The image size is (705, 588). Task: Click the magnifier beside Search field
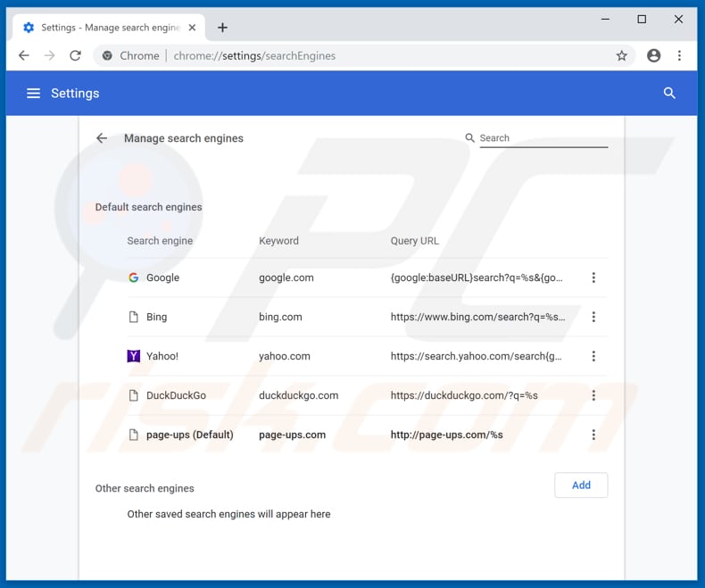click(x=469, y=137)
